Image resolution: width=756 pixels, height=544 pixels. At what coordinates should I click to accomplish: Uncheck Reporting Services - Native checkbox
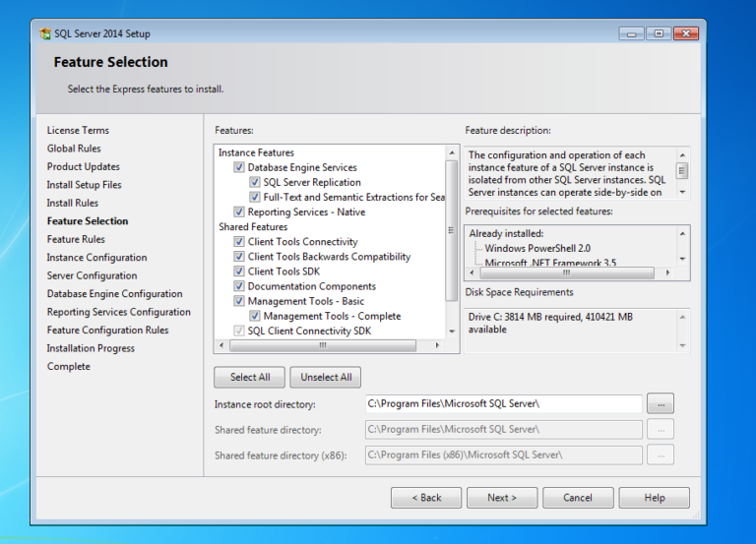[238, 212]
